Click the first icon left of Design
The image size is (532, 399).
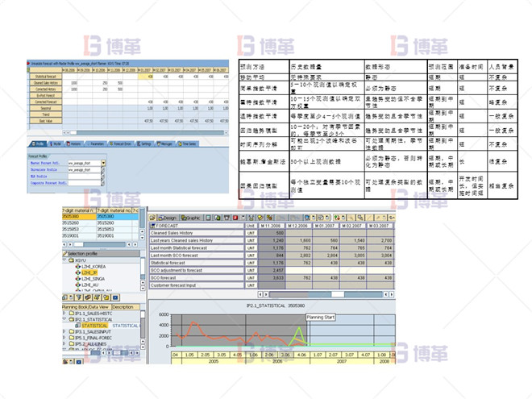(153, 218)
